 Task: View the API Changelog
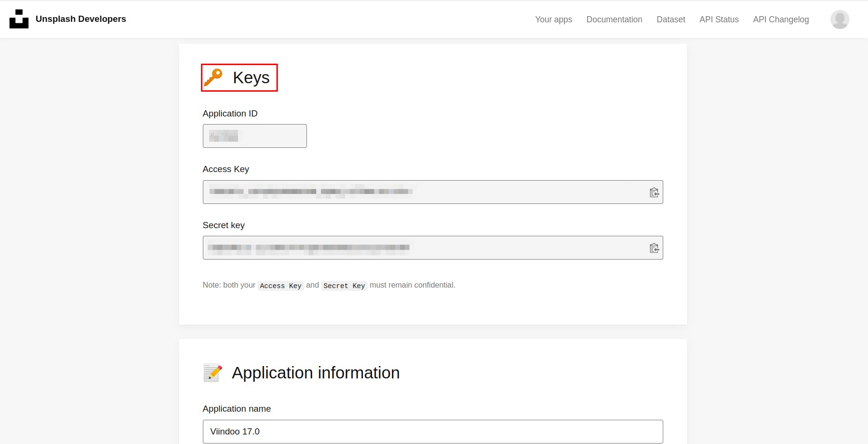pos(781,19)
